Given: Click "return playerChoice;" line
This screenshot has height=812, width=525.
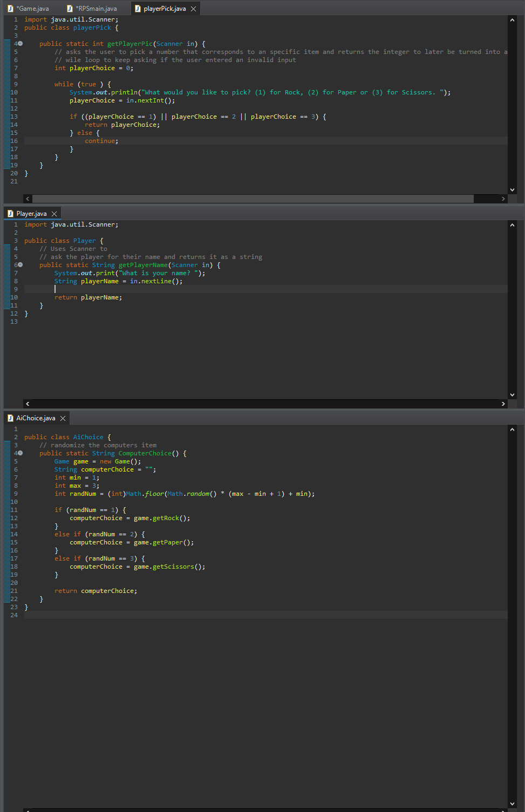Looking at the screenshot, I should (122, 125).
